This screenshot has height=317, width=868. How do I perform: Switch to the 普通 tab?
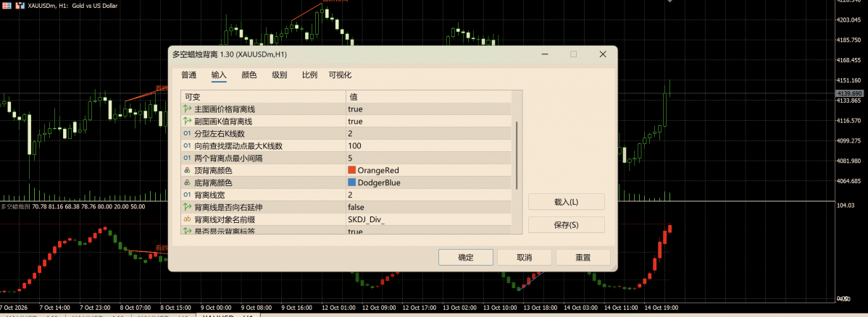pyautogui.click(x=189, y=75)
